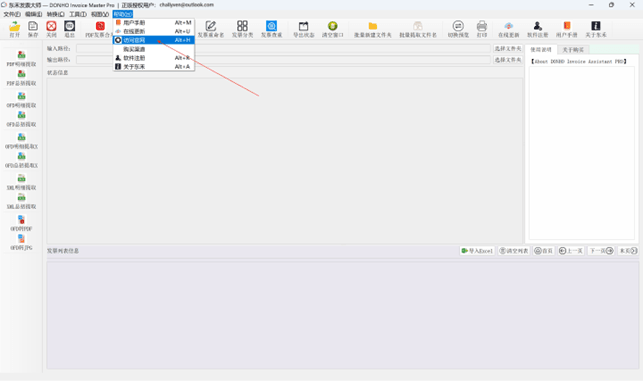Choose 购买渠道 from the help dropdown menu
This screenshot has width=643, height=381.
tap(154, 49)
